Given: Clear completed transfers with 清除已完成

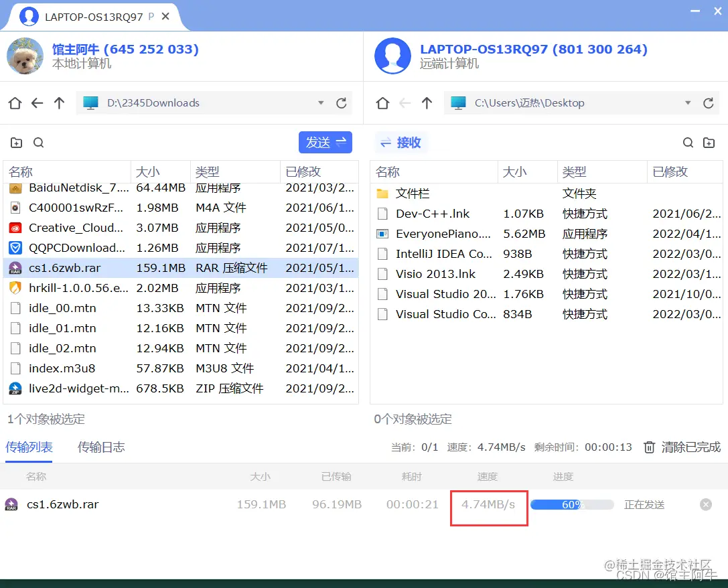Looking at the screenshot, I should pos(682,447).
